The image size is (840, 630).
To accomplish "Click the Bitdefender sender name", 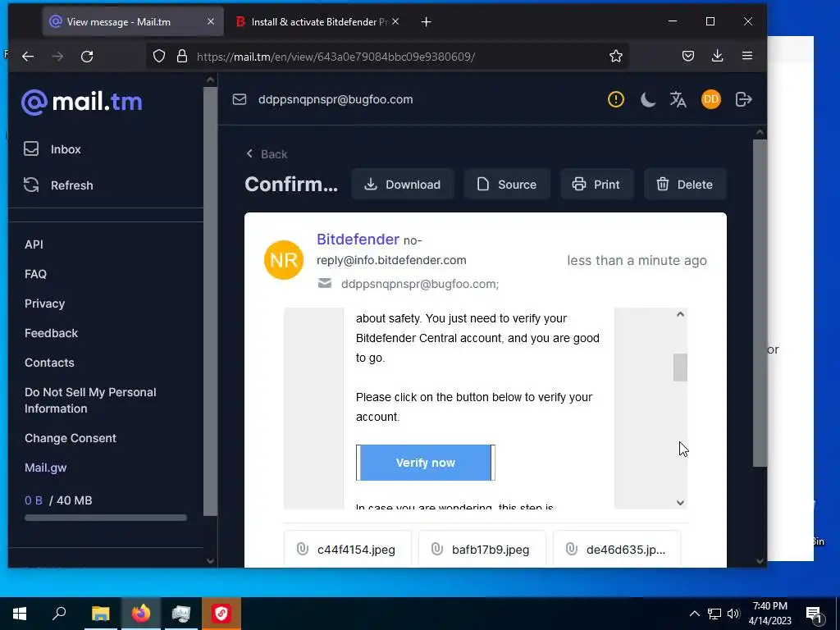I will (358, 240).
